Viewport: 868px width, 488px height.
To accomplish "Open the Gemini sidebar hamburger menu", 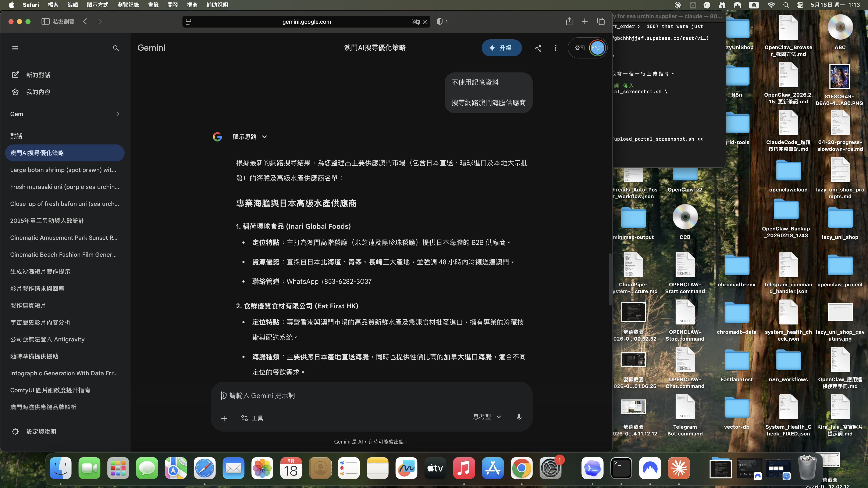I will pyautogui.click(x=15, y=48).
